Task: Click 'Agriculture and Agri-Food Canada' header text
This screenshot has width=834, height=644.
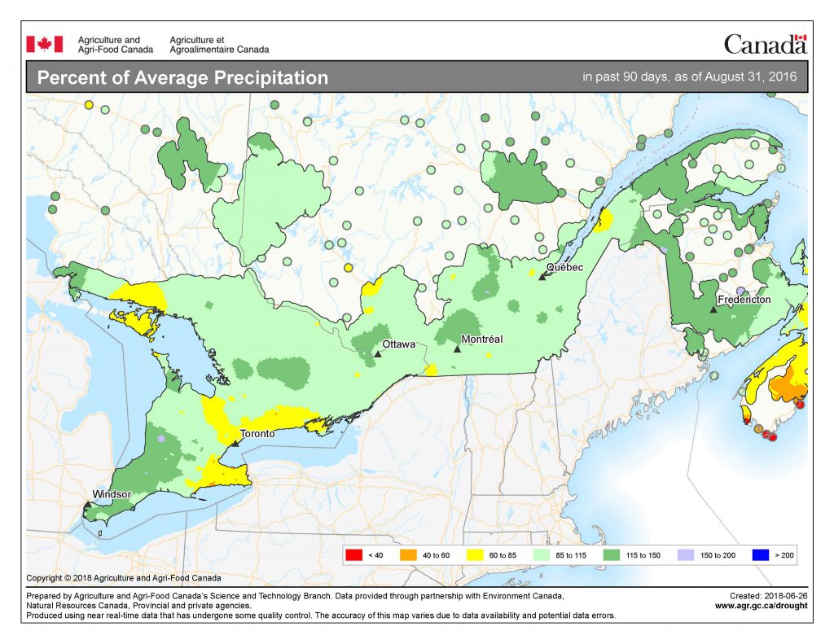Action: click(116, 45)
